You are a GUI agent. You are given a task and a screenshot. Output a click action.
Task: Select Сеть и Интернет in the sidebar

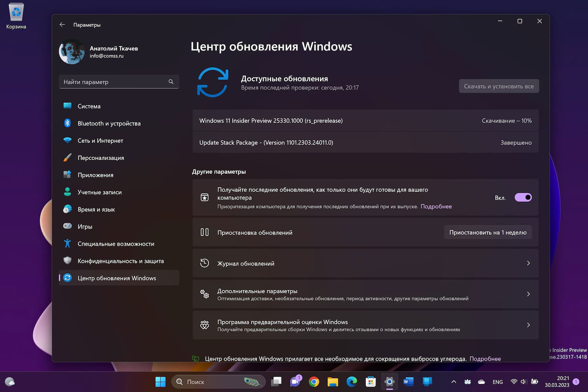(x=100, y=140)
